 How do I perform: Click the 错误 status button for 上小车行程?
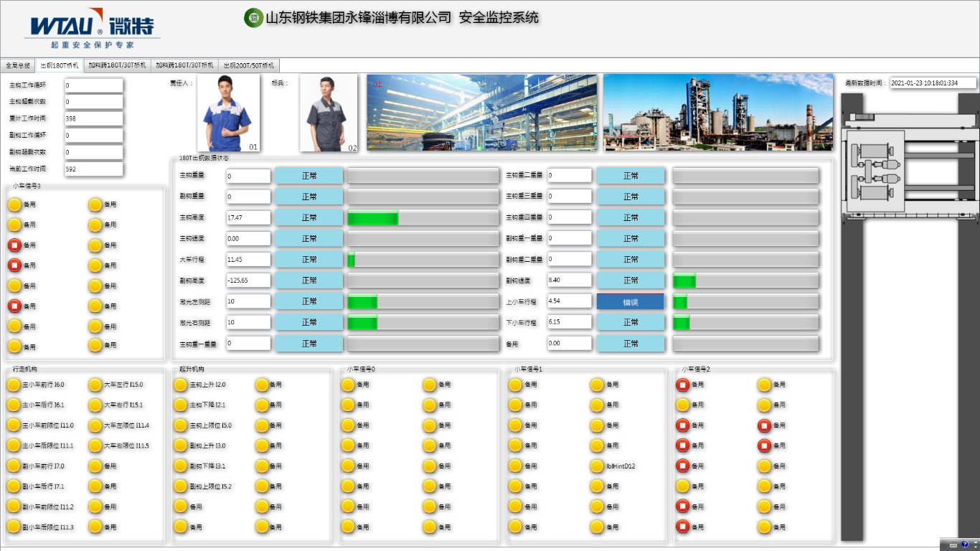point(630,302)
